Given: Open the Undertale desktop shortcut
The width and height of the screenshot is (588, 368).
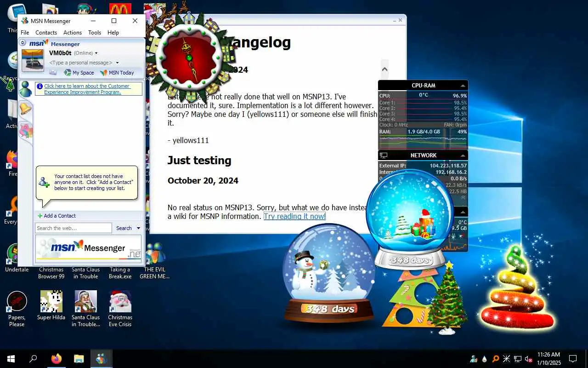Looking at the screenshot, I should (x=17, y=258).
